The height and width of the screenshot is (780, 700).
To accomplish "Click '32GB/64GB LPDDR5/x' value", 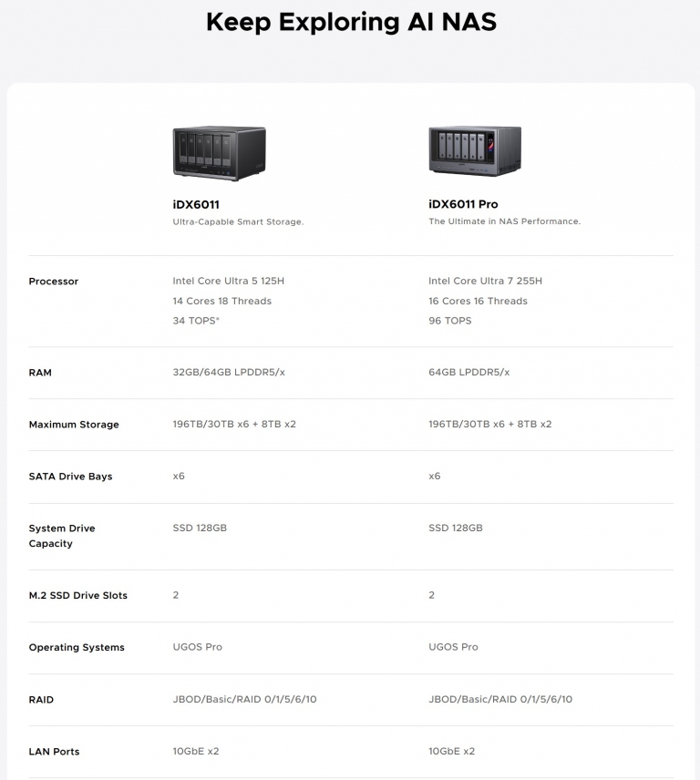I will pyautogui.click(x=229, y=372).
